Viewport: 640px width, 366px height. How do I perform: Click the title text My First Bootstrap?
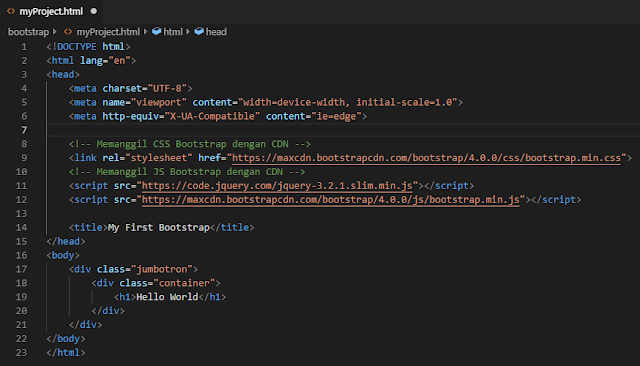click(159, 228)
